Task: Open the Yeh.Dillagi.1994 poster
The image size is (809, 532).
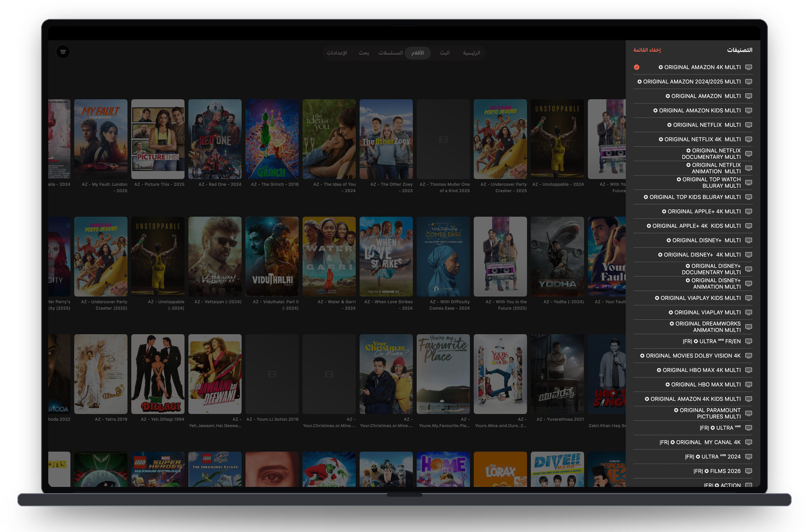Action: point(158,374)
